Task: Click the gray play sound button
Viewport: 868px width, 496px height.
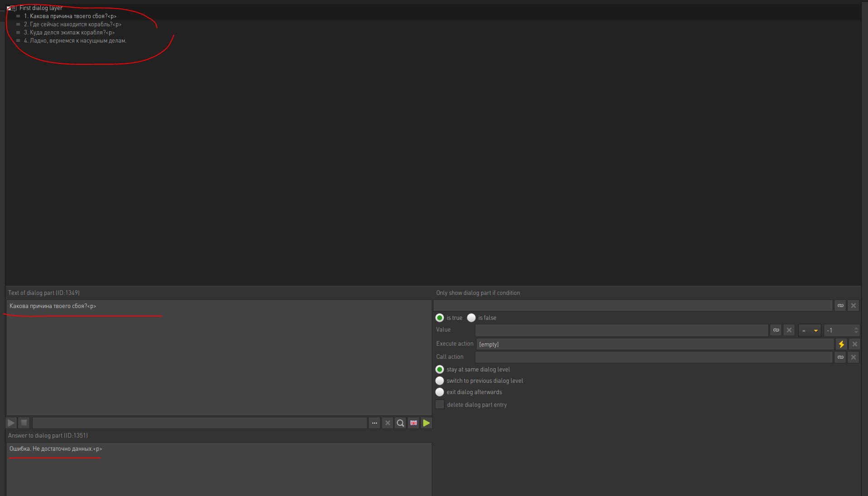Action: click(x=11, y=423)
